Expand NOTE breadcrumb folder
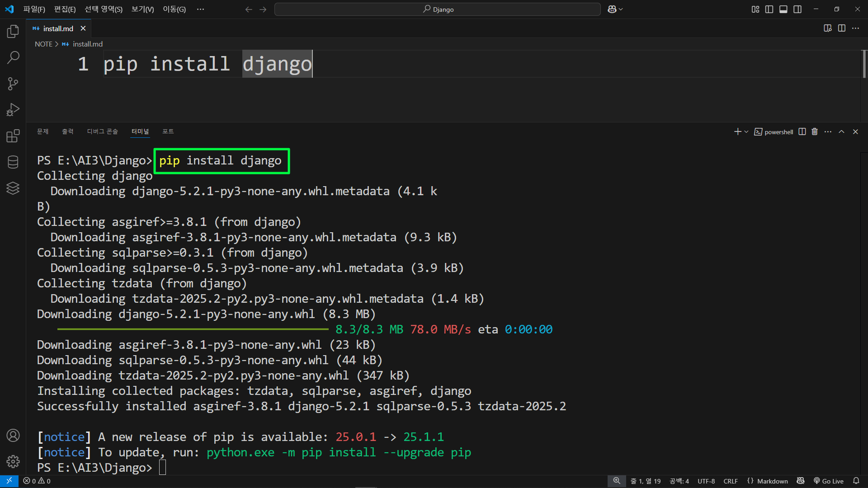This screenshot has width=868, height=488. coord(43,44)
